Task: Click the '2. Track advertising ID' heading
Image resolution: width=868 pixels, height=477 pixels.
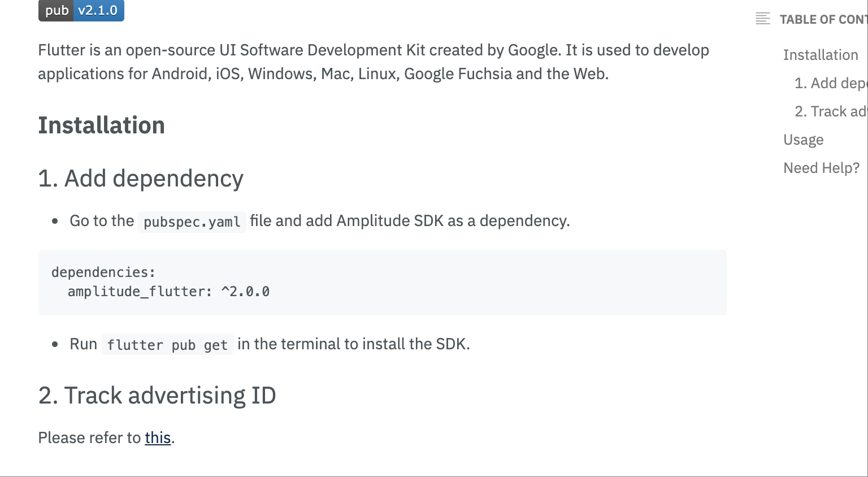Action: point(157,396)
